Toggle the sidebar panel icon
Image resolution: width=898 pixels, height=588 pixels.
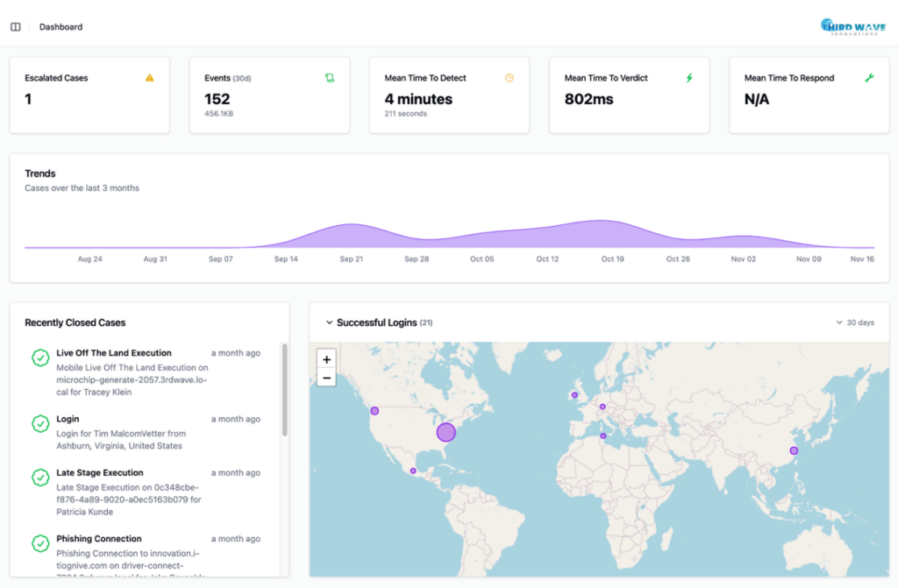[x=16, y=27]
